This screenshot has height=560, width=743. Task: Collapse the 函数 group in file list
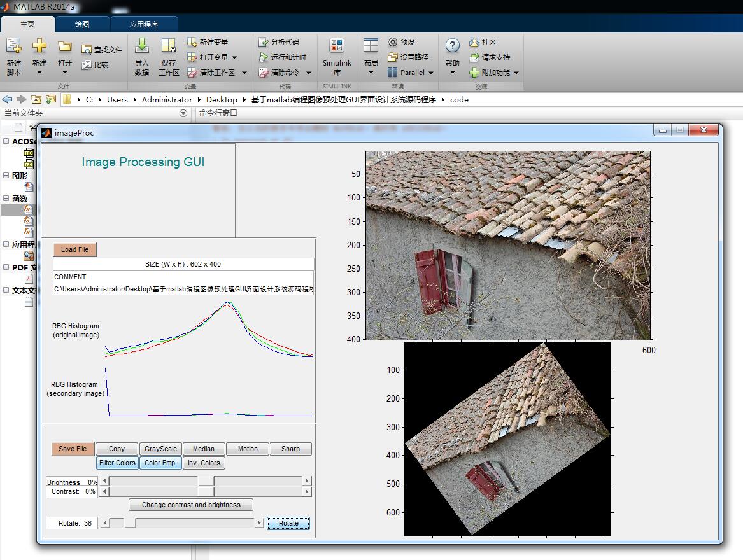[6, 199]
